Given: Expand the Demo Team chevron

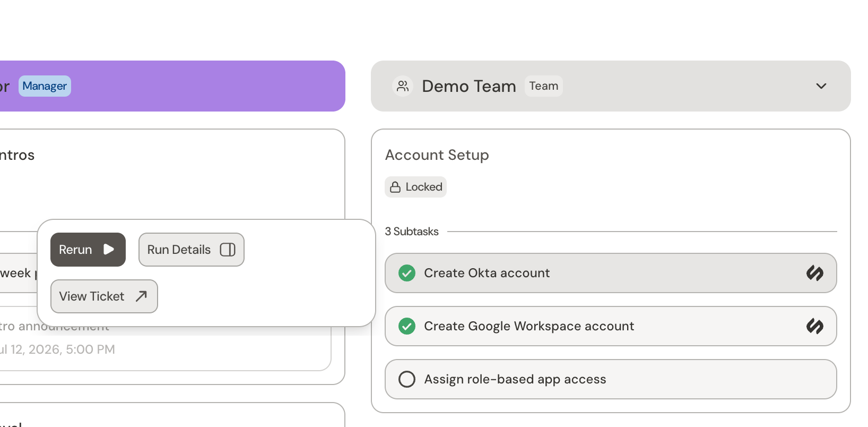Looking at the screenshot, I should click(x=821, y=86).
